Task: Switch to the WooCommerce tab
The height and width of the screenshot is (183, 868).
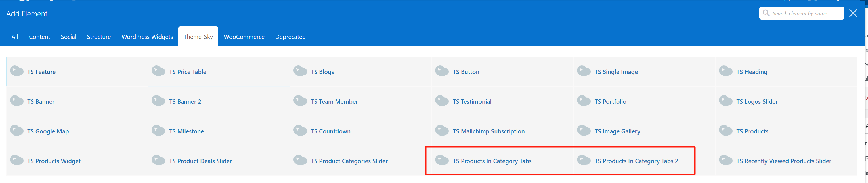Action: pyautogui.click(x=244, y=37)
